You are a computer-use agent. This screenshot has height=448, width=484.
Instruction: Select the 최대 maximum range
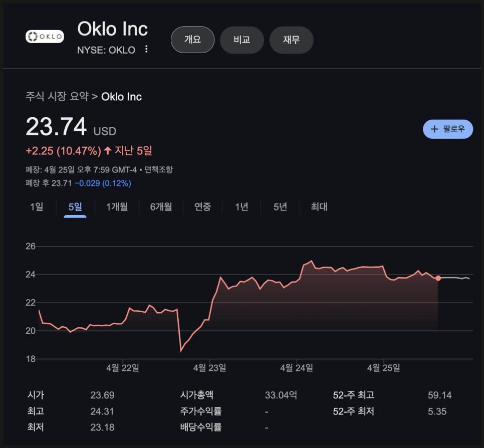(319, 207)
